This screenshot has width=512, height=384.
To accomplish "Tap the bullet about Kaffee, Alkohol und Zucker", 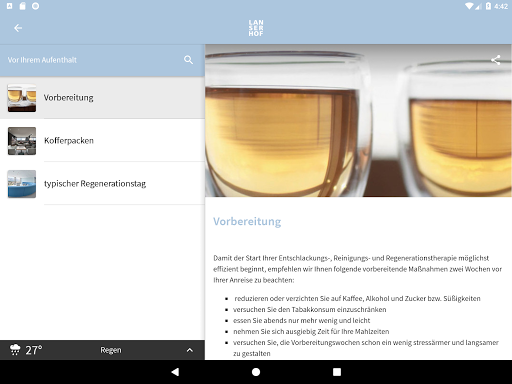I will (x=357, y=299).
